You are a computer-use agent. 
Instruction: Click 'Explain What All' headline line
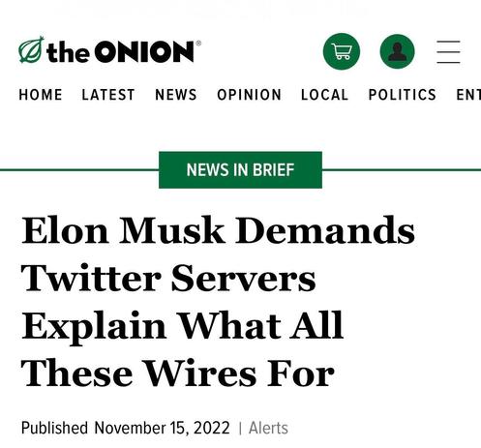coord(183,326)
